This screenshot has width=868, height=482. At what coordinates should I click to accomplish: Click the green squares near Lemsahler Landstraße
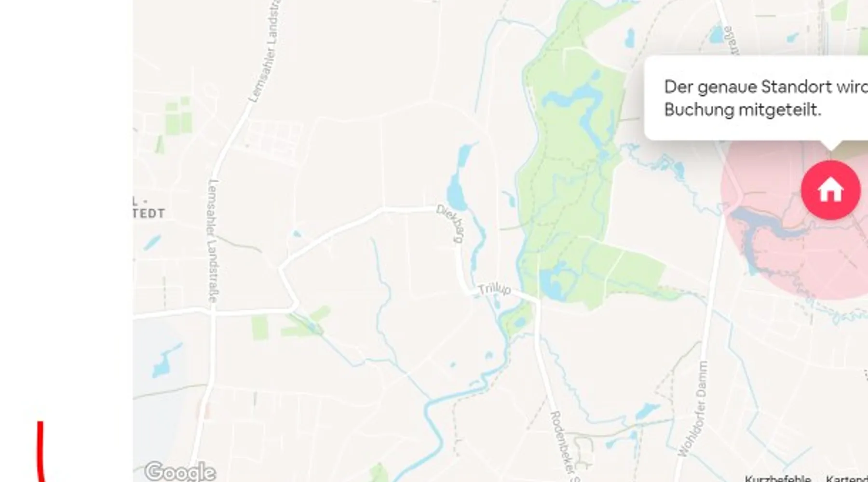click(178, 115)
